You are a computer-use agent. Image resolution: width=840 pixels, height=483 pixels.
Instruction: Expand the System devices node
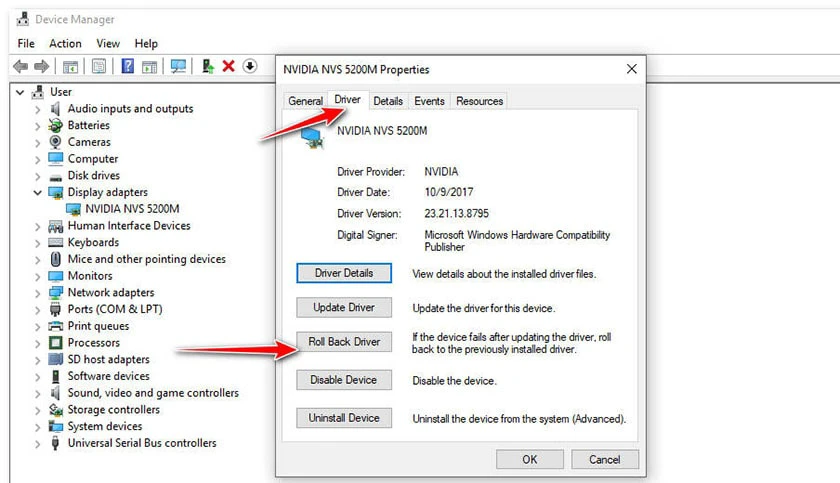click(x=37, y=427)
